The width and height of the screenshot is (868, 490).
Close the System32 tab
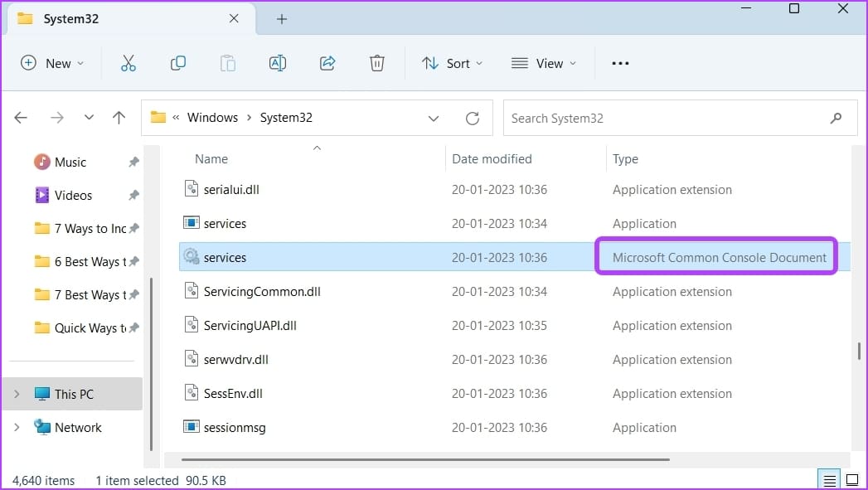coord(234,19)
